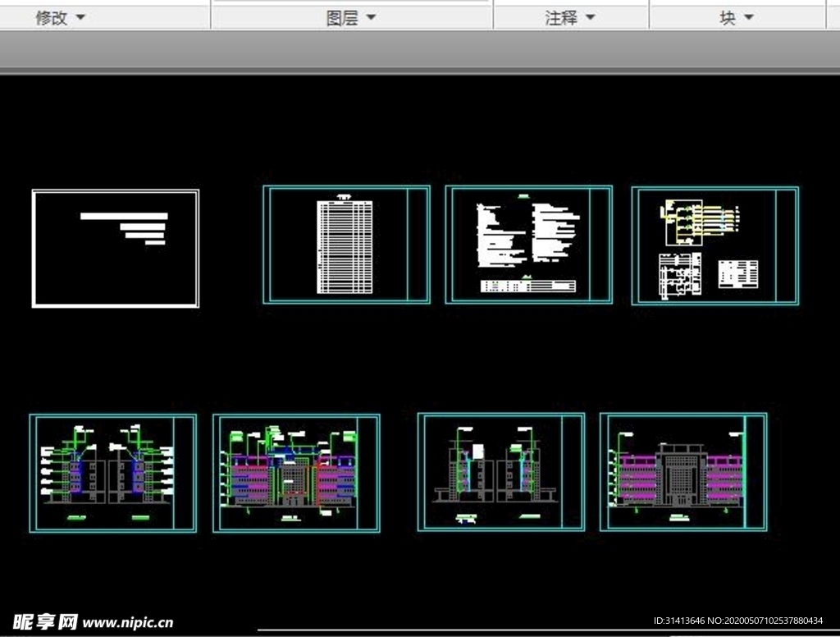Select the central tower of the bottom-right elevation
Screen dimensions: 840x637
pyautogui.click(x=680, y=476)
